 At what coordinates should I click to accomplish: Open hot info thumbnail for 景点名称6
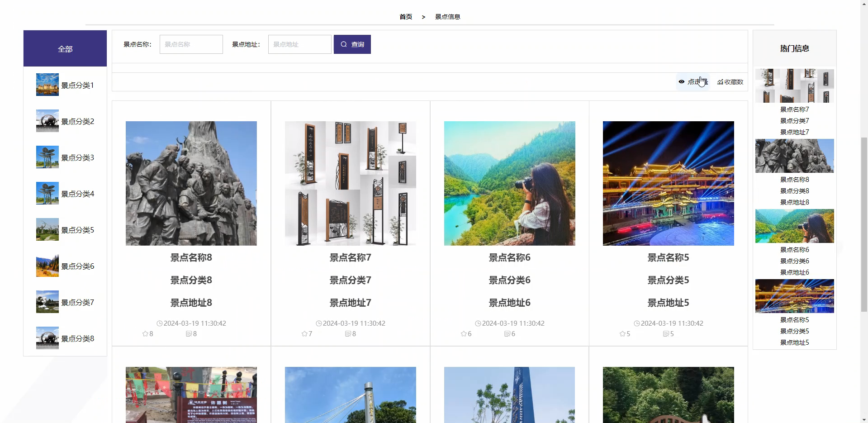click(x=795, y=226)
